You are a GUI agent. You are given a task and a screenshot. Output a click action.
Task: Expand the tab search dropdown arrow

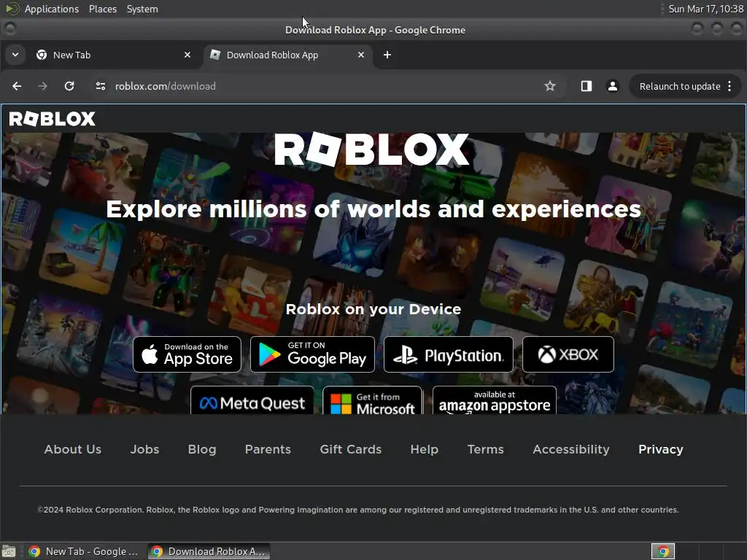click(15, 55)
